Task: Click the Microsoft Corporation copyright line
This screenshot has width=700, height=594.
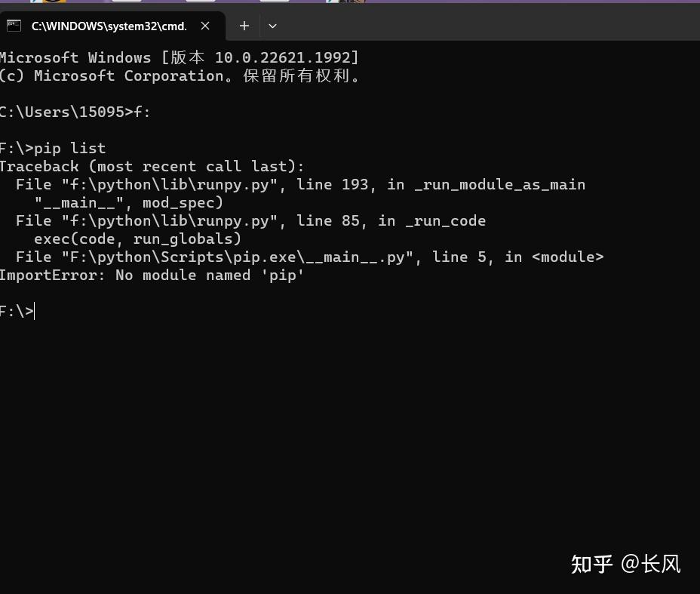Action: (x=181, y=75)
